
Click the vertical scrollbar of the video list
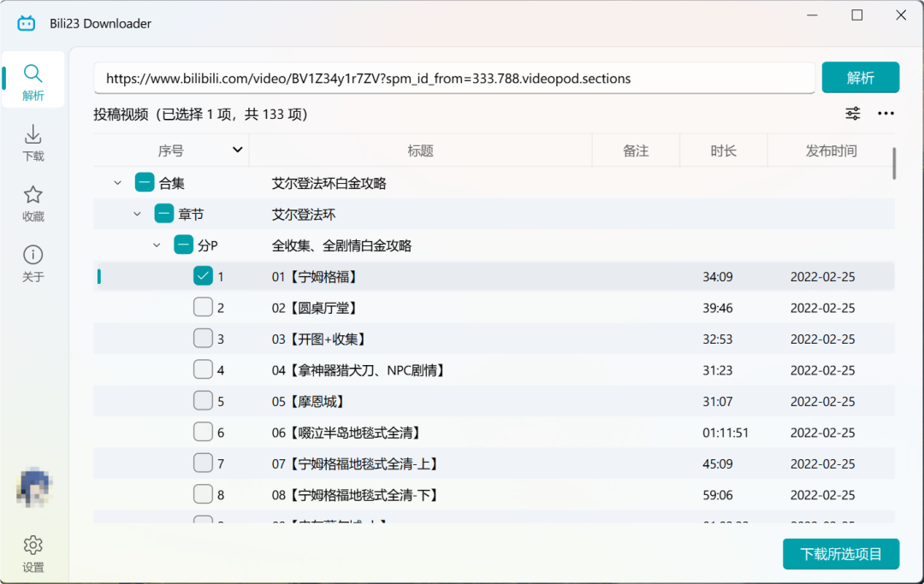pos(894,163)
